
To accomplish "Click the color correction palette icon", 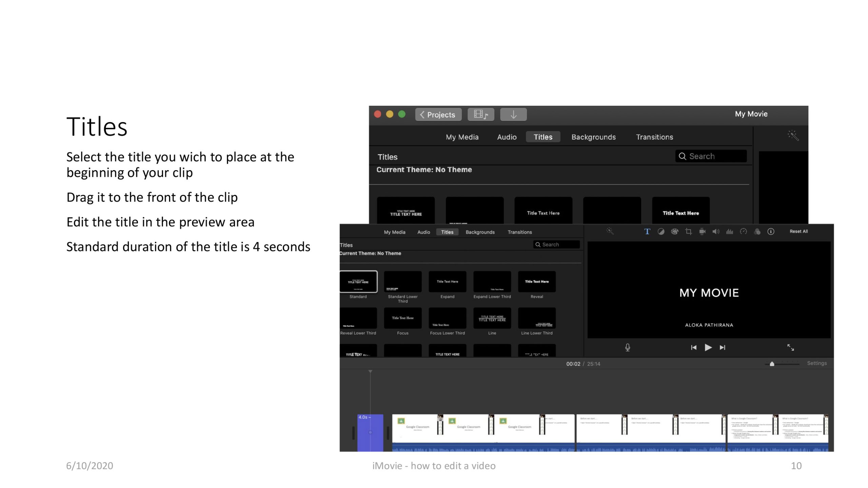I will tap(675, 231).
